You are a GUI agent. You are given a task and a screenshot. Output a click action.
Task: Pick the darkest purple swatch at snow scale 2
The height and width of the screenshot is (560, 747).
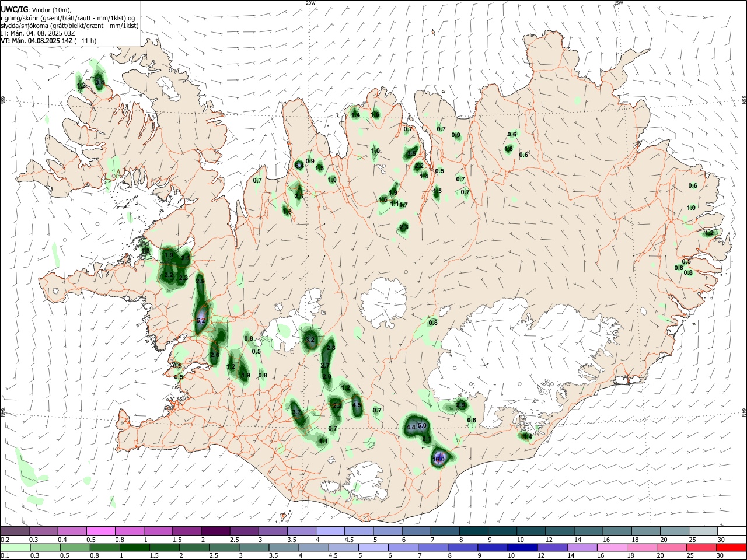coord(216,531)
